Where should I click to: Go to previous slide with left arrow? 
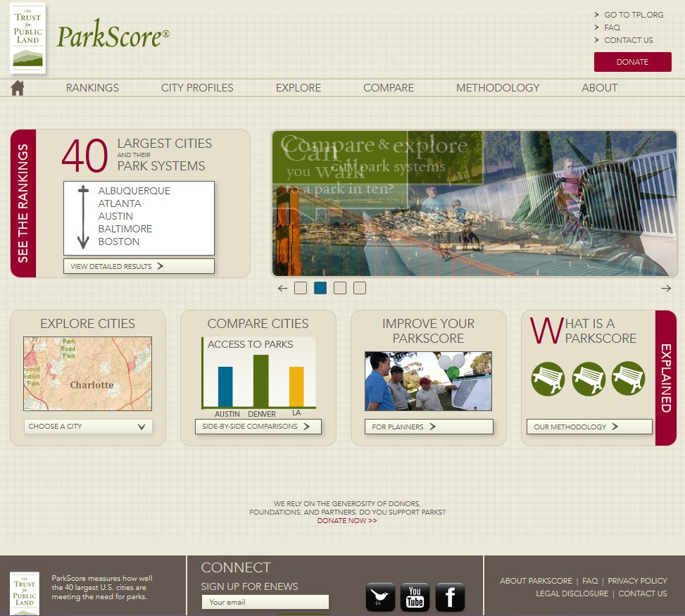coord(282,289)
